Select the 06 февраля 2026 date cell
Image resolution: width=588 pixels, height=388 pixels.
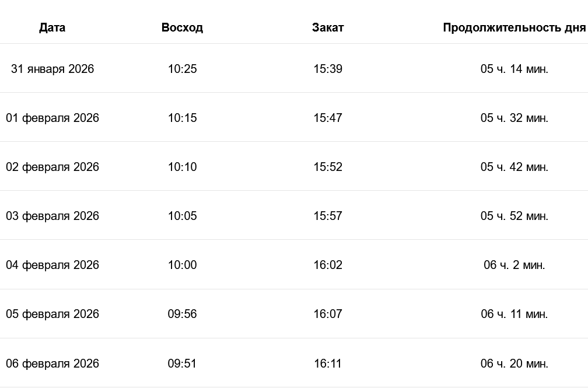[x=52, y=363]
